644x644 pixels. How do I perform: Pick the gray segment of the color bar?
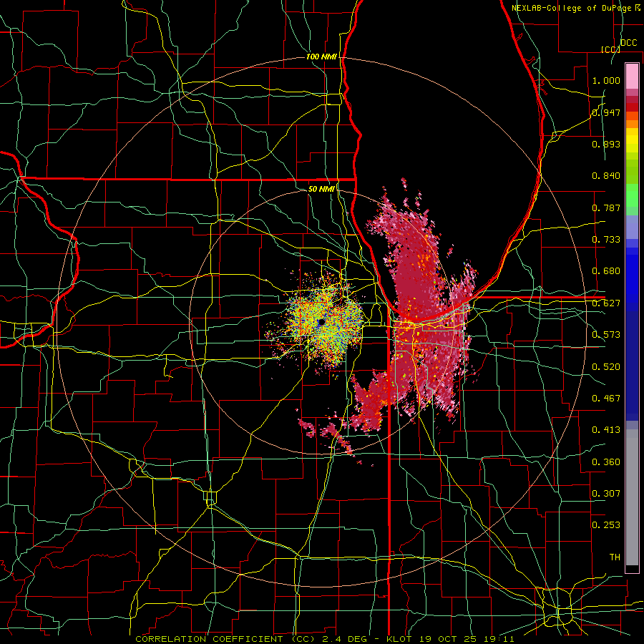click(632, 497)
